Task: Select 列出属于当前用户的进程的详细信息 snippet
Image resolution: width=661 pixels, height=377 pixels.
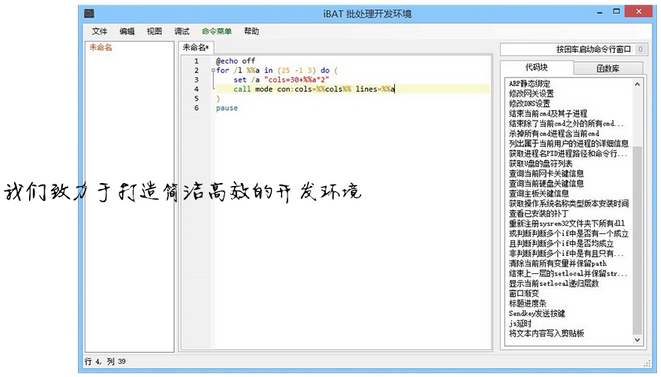Action: [569, 143]
